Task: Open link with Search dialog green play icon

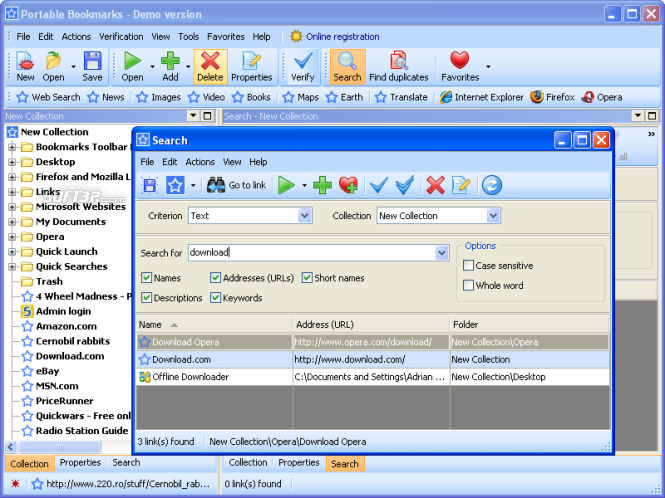Action: coord(286,185)
